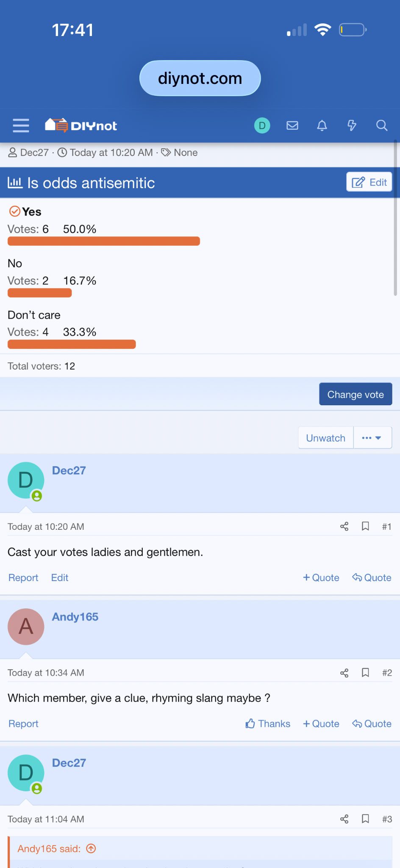This screenshot has width=400, height=868.
Task: Open the inbox envelope icon
Action: click(292, 125)
